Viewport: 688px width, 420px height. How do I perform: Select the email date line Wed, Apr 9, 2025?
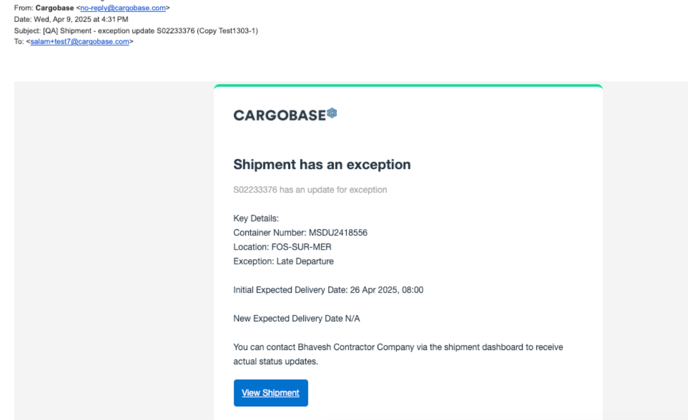pyautogui.click(x=71, y=19)
